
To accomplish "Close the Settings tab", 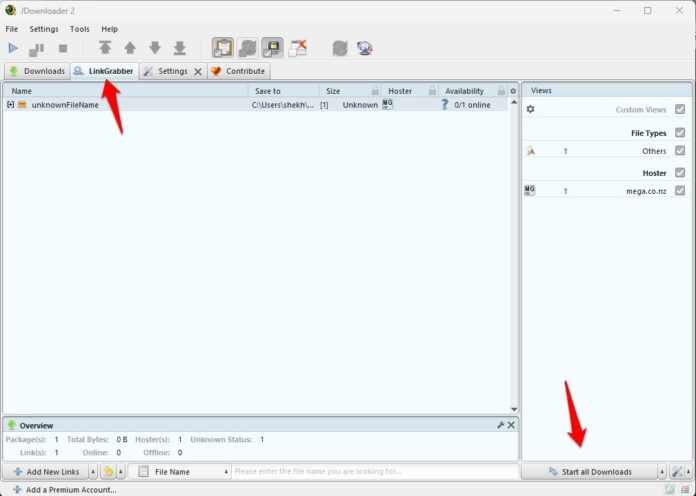I will click(x=197, y=72).
